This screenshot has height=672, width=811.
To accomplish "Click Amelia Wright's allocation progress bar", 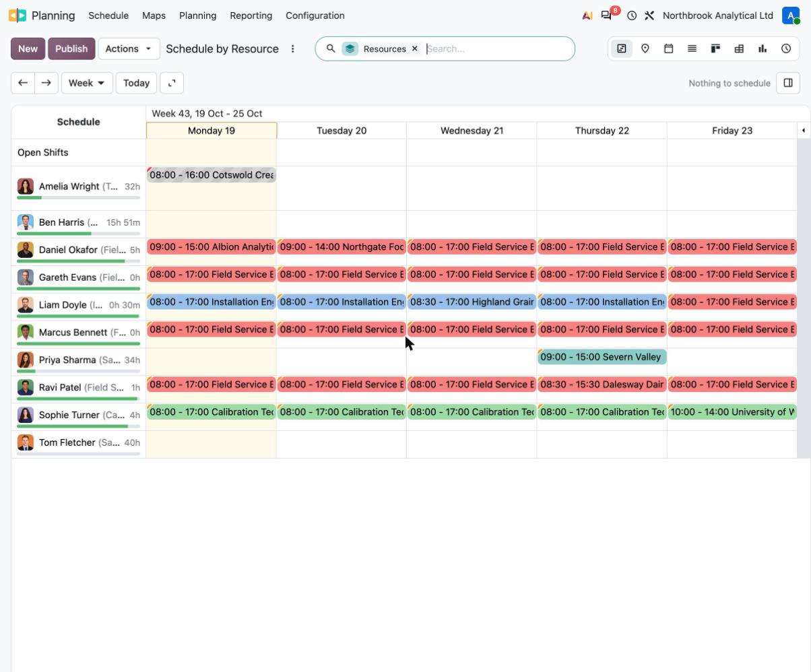I will click(79, 198).
